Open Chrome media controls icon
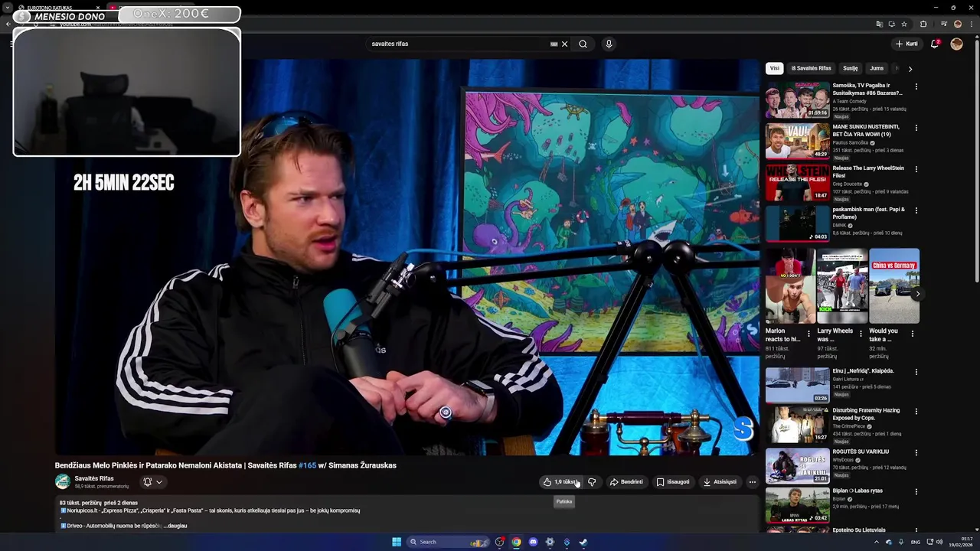The width and height of the screenshot is (980, 551). (943, 24)
